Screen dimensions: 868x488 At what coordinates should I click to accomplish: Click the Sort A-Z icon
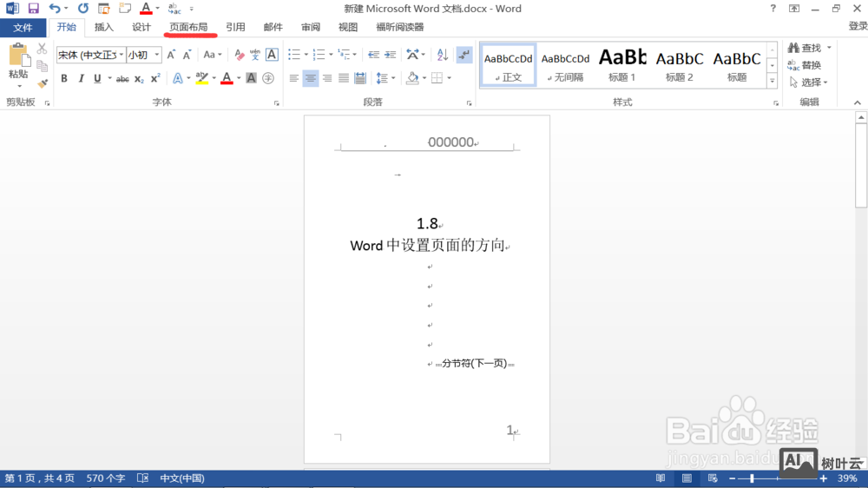pyautogui.click(x=442, y=55)
